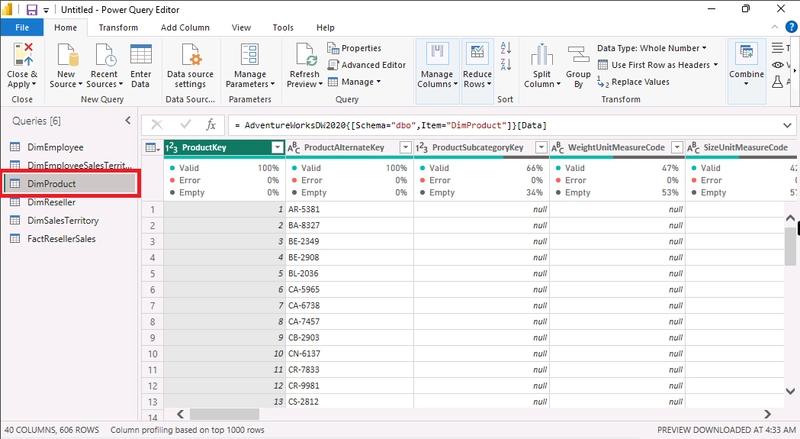
Task: Open the Help question mark icon
Action: (x=791, y=27)
